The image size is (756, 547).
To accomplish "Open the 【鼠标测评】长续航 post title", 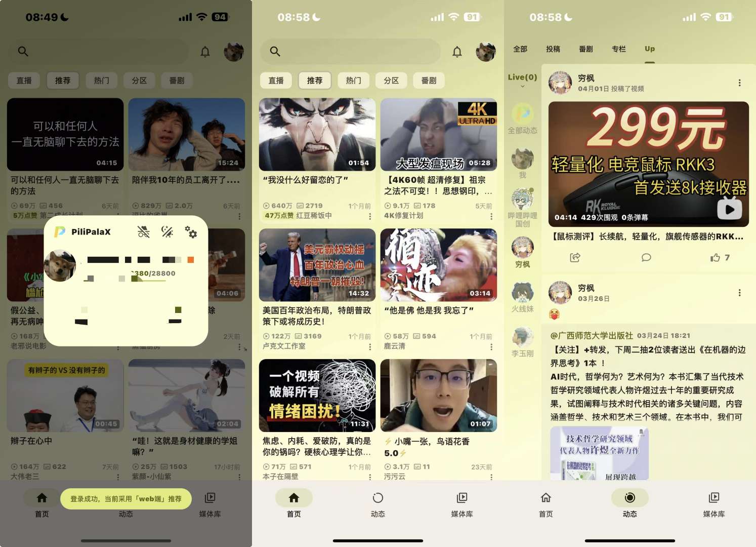I will click(648, 237).
